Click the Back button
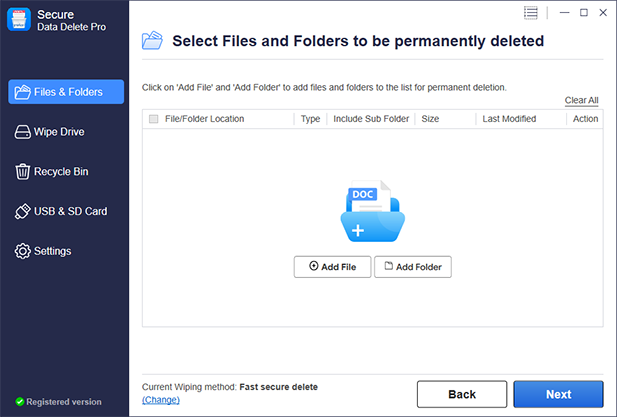The image size is (617, 417). click(x=462, y=394)
